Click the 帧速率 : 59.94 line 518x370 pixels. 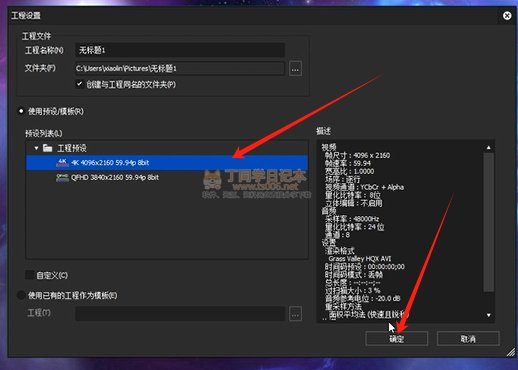click(x=348, y=163)
